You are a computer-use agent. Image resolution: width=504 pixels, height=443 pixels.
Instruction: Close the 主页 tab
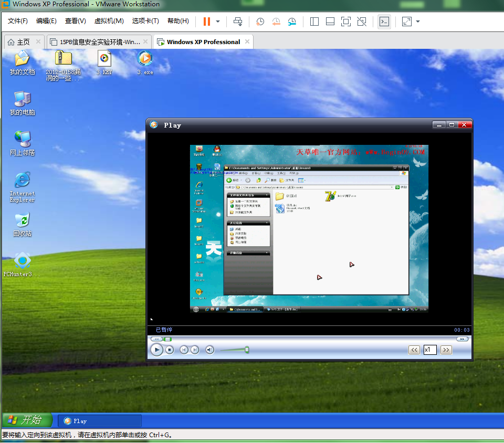point(38,41)
